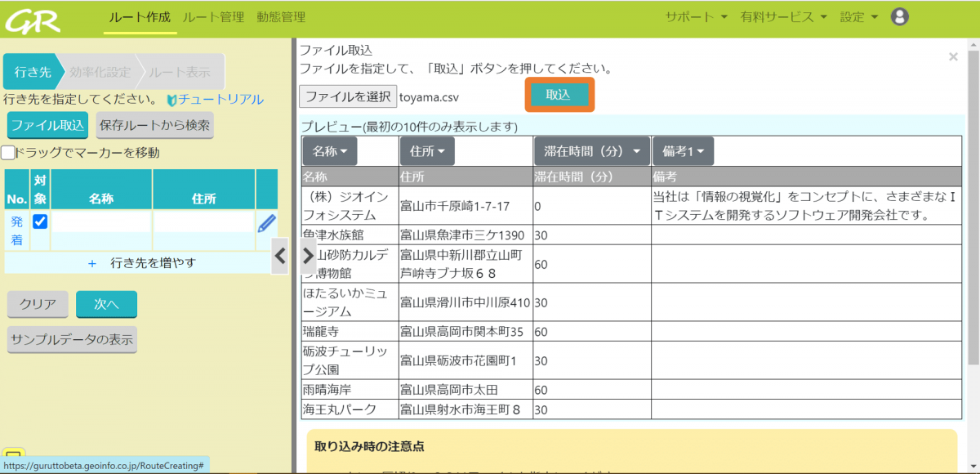The width and height of the screenshot is (980, 474).
Task: Click the GR logo icon
Action: click(x=34, y=18)
